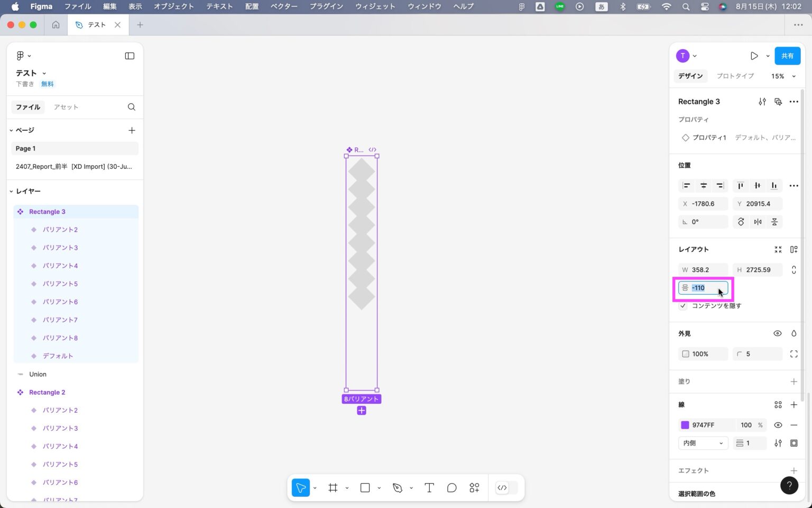The height and width of the screenshot is (508, 812).
Task: Open the 内側 stroke position dropdown
Action: (703, 443)
